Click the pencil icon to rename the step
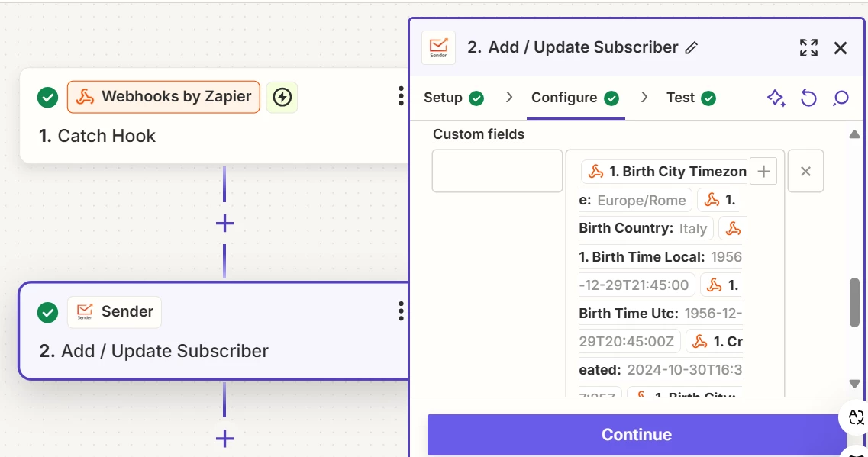This screenshot has height=457, width=868. coord(692,48)
